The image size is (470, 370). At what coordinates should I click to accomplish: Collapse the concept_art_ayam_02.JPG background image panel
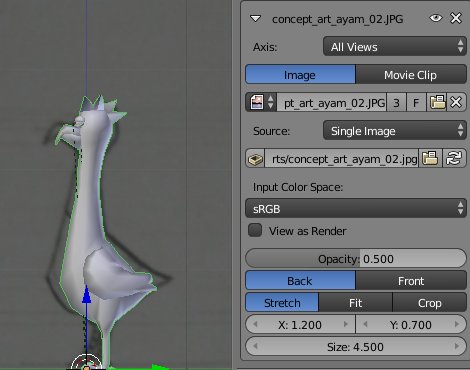point(256,19)
